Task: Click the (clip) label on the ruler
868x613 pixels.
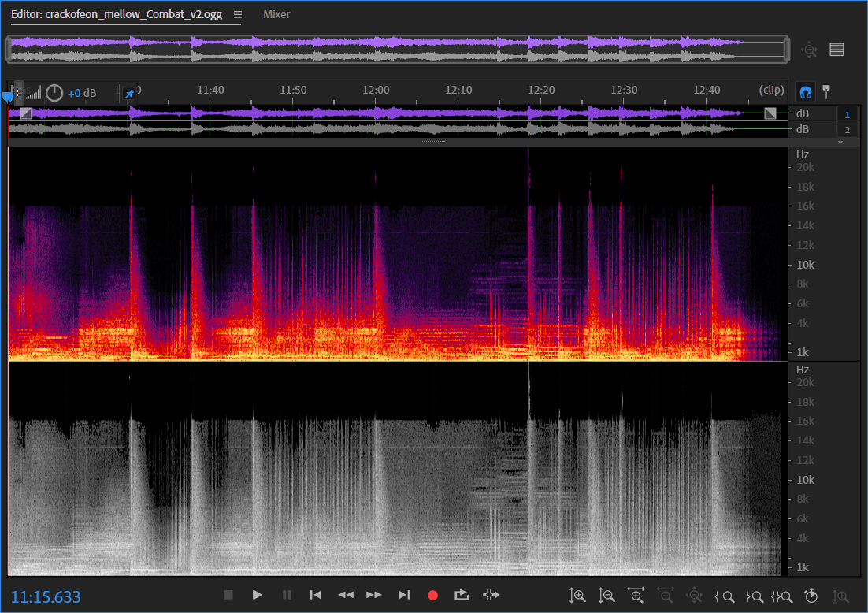Action: pyautogui.click(x=771, y=90)
